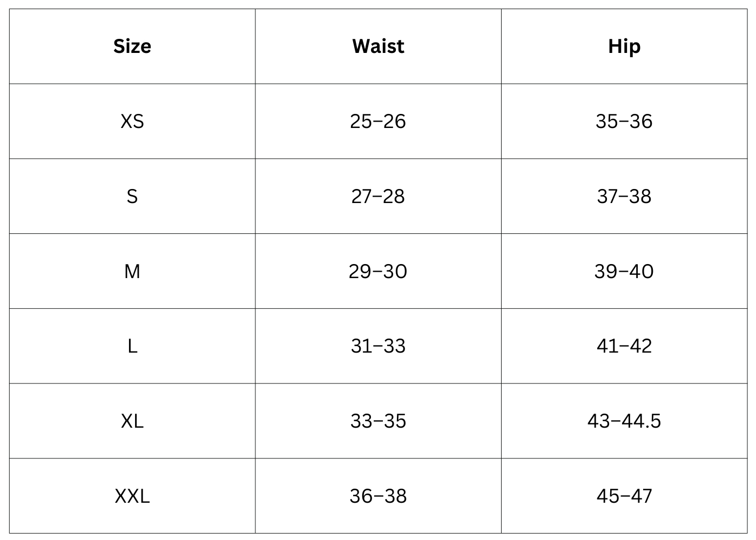Click the Hip column header
756x540 pixels.
click(624, 46)
